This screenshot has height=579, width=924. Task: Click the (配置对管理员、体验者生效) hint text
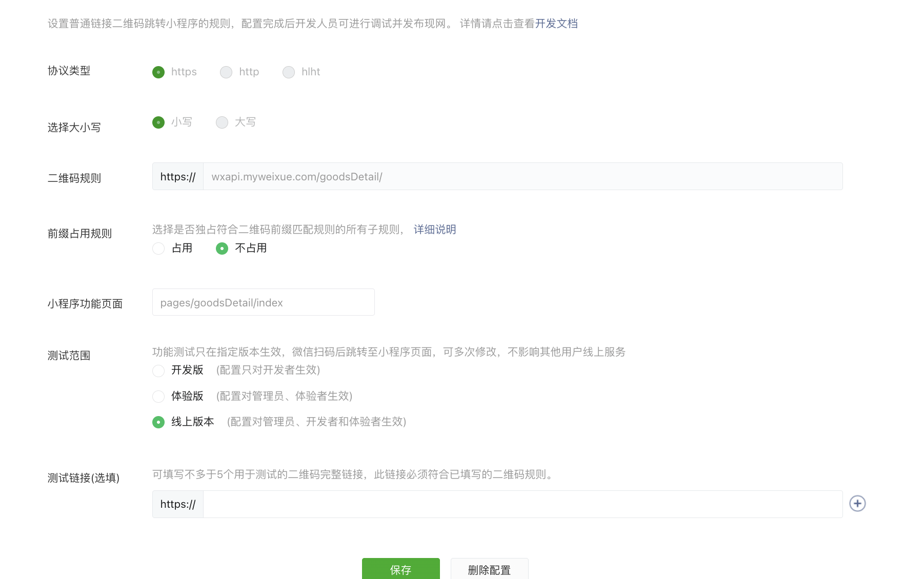pos(284,396)
